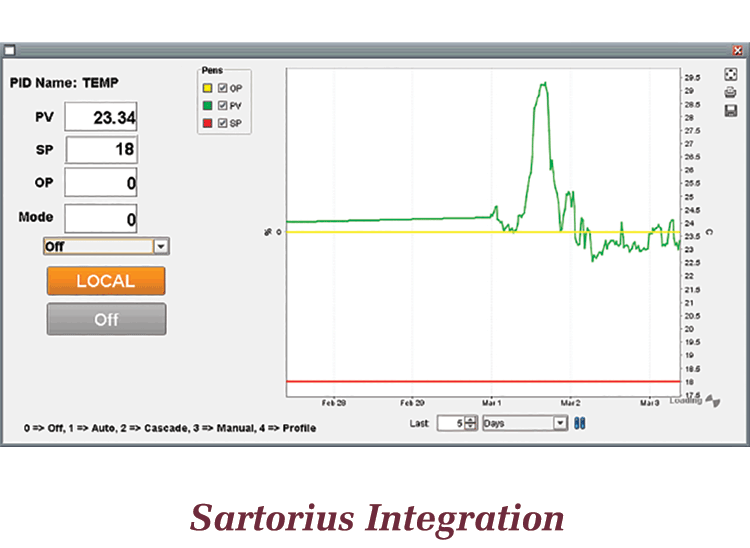Viewport: 750px width, 548px height.
Task: Toggle the OP pen checkbox
Action: [x=222, y=88]
